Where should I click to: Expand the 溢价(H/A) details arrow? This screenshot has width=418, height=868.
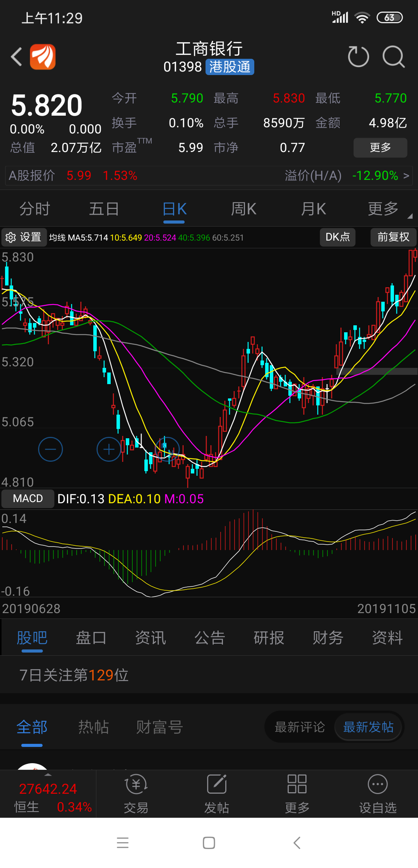pos(406,176)
